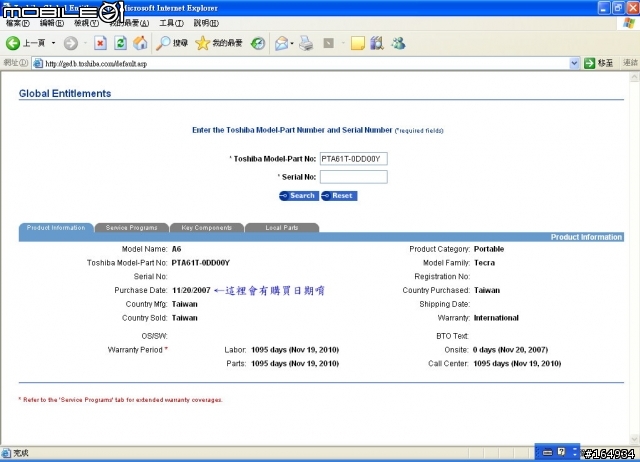
Task: Click the Serial No input field
Action: pos(353,177)
